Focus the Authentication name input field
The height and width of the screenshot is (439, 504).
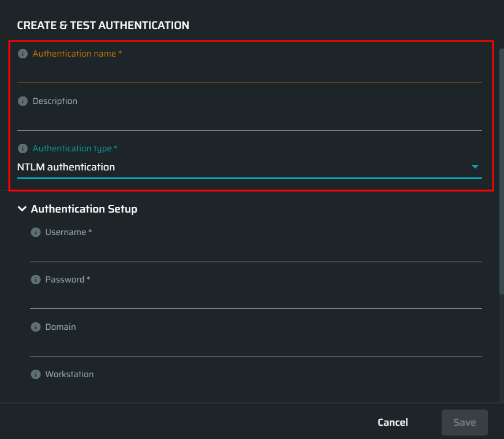[249, 73]
